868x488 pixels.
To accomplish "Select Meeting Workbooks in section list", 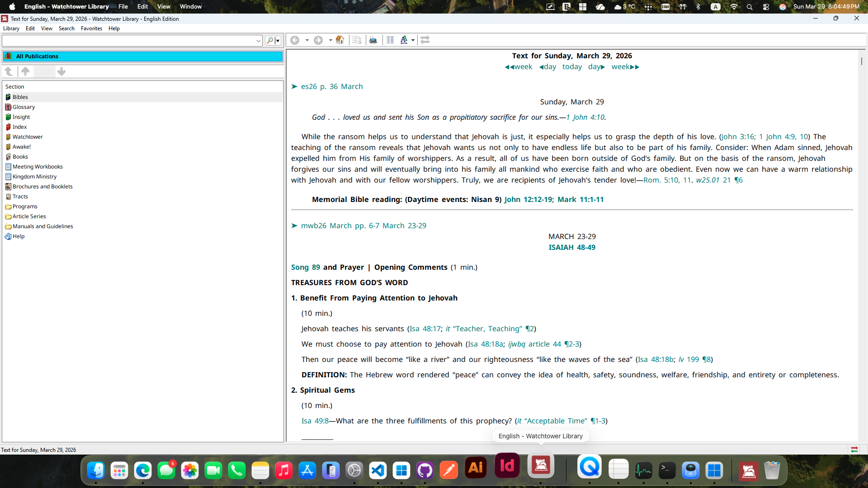I will click(38, 167).
